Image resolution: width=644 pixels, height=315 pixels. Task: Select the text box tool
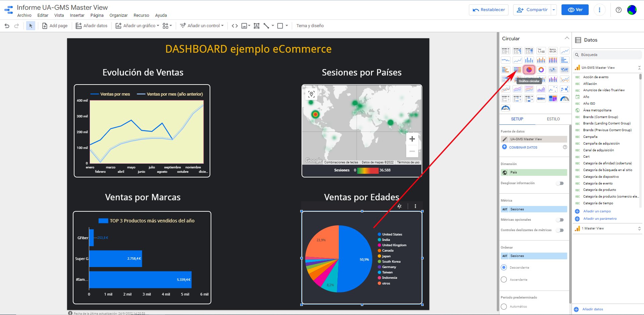pyautogui.click(x=257, y=26)
